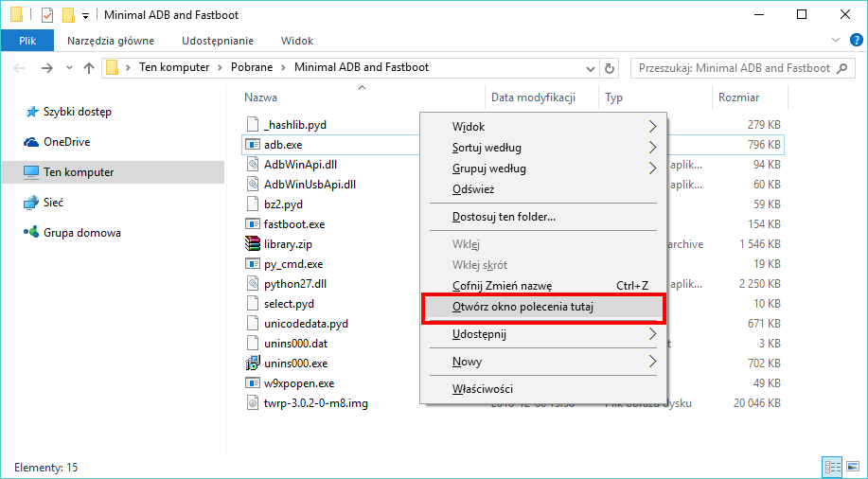Click the Back navigation arrow

[19, 68]
